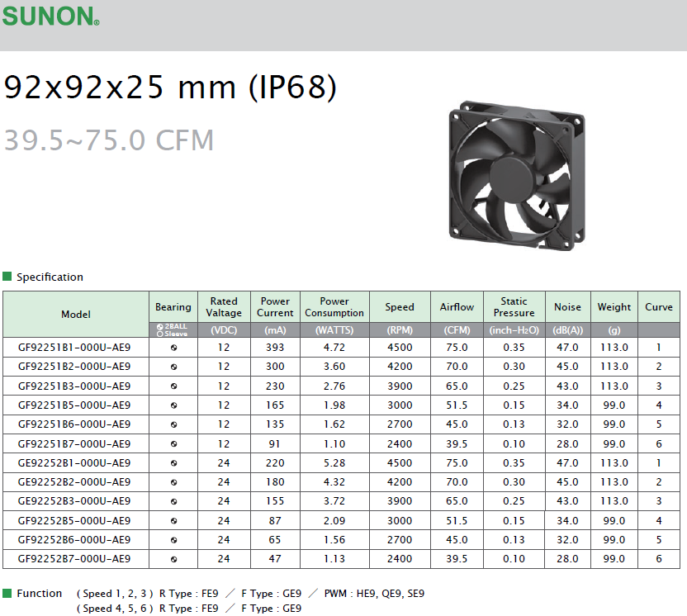Select the Rated Valtage column header
687x616 pixels.
224,306
